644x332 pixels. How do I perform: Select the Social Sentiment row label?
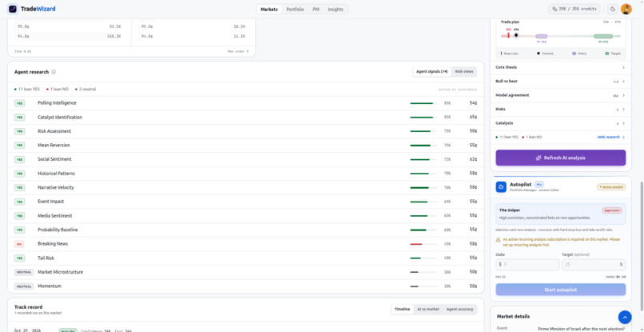tap(54, 159)
